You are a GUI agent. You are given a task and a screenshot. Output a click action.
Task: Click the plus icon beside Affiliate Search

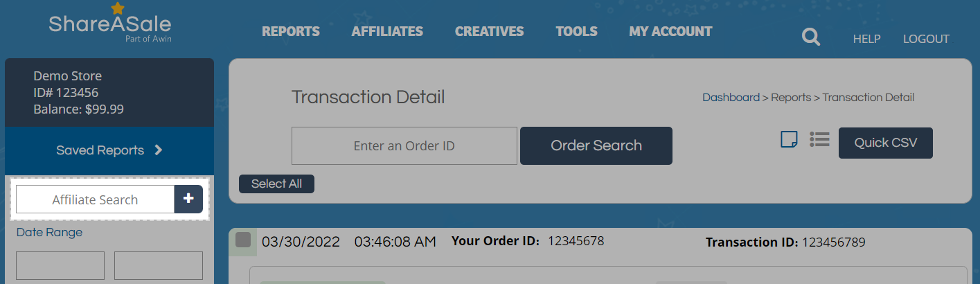coord(188,199)
